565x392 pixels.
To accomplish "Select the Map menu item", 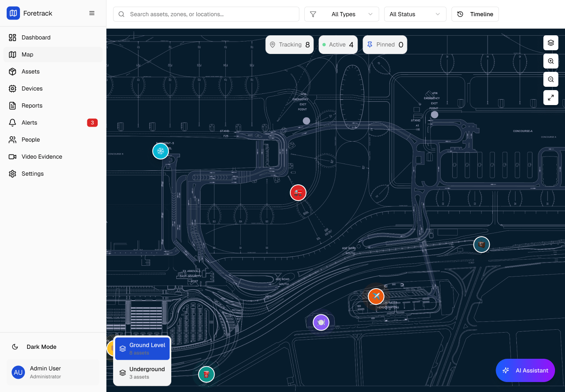I will pos(53,54).
